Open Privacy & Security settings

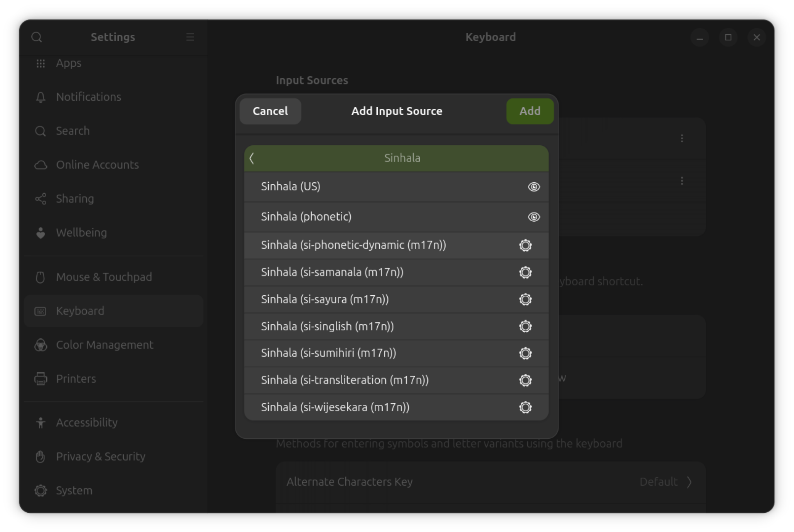click(113, 456)
